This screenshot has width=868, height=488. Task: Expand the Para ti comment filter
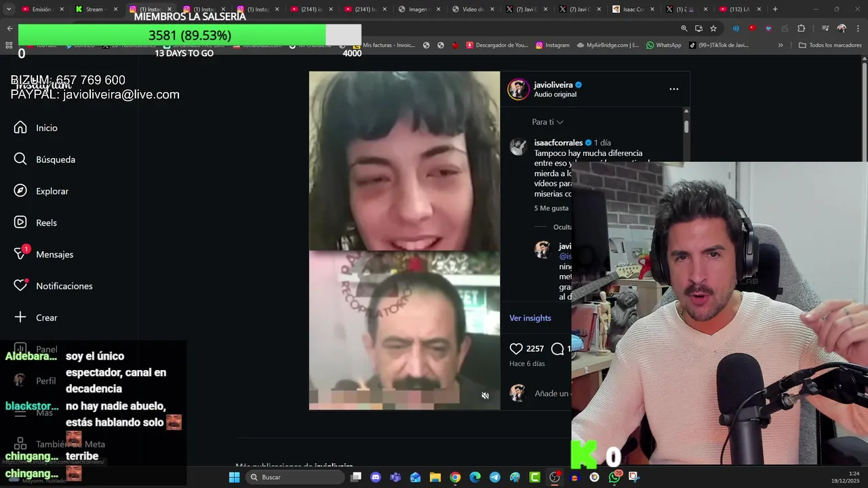pyautogui.click(x=547, y=122)
